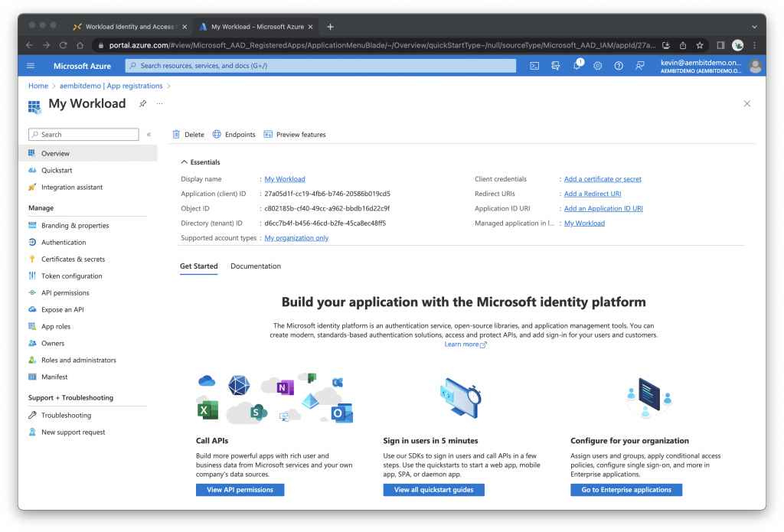Open Directories and subscriptions filter icon

coord(556,66)
